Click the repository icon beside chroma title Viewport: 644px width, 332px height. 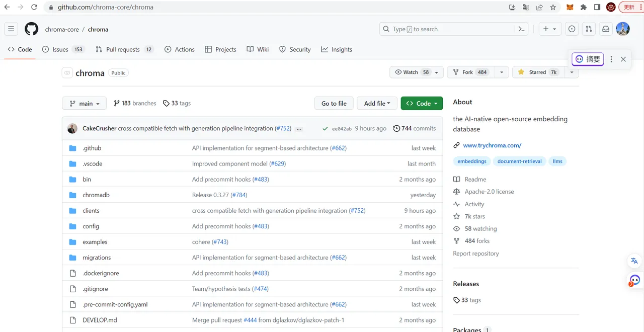tap(67, 72)
